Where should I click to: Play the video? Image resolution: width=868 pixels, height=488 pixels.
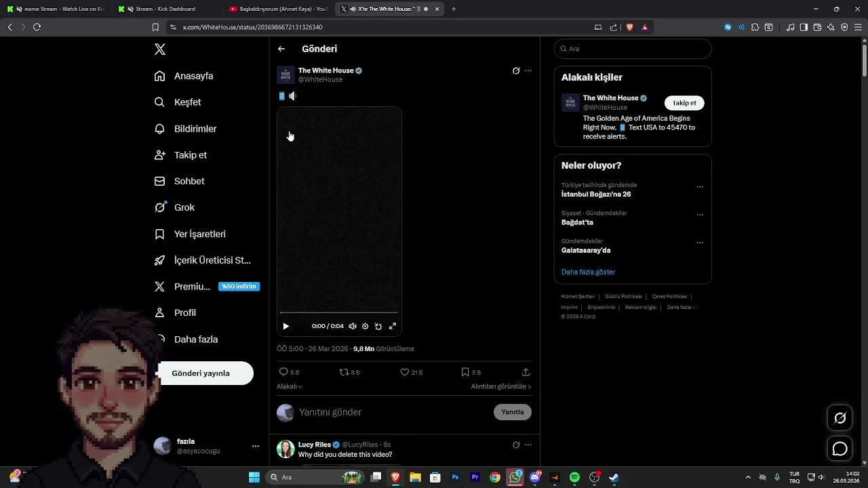pyautogui.click(x=285, y=326)
